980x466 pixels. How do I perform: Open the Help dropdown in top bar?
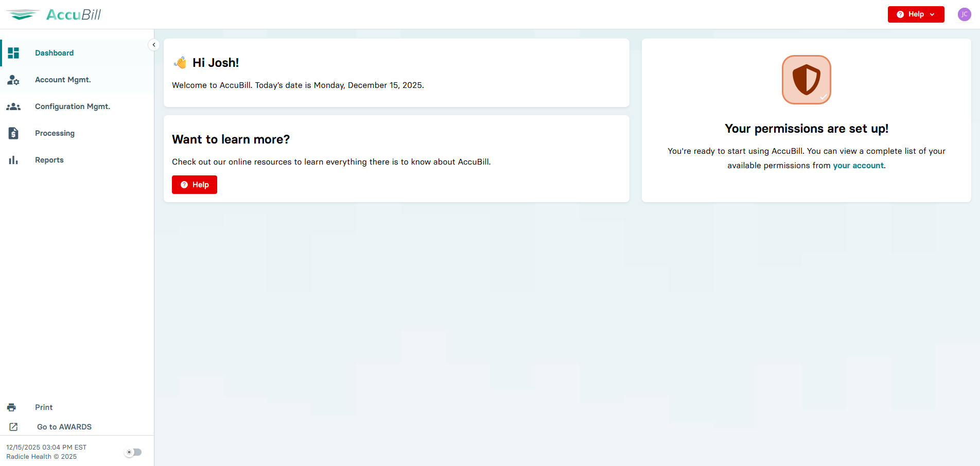[916, 14]
